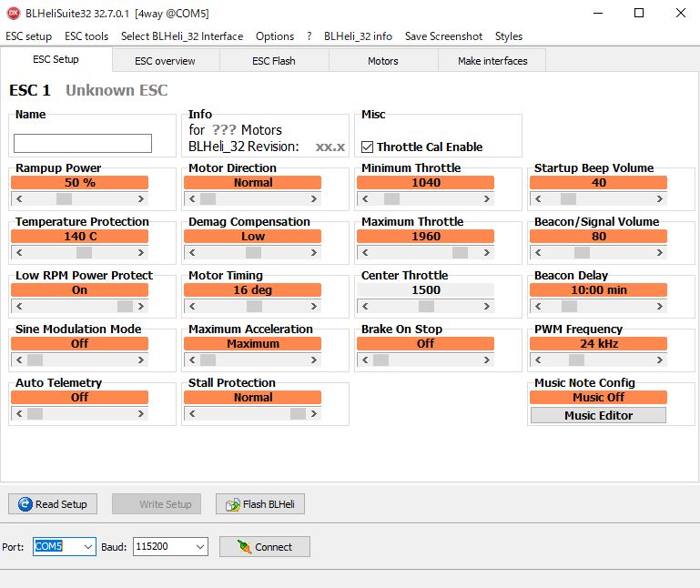The height and width of the screenshot is (588, 700).
Task: Click the Write Setup button
Action: pyautogui.click(x=157, y=504)
